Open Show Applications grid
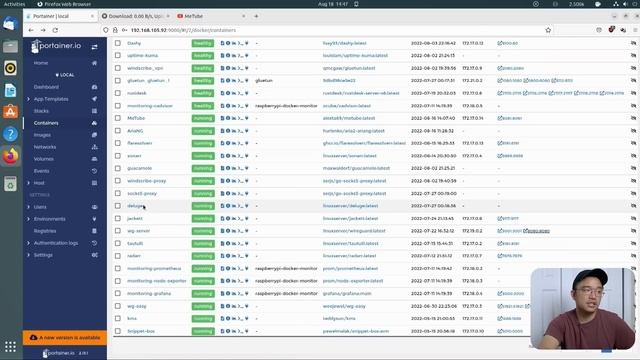 pos(10,347)
